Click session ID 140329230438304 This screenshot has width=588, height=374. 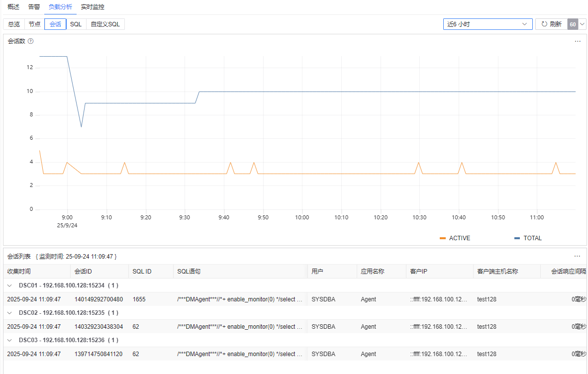[x=98, y=327]
